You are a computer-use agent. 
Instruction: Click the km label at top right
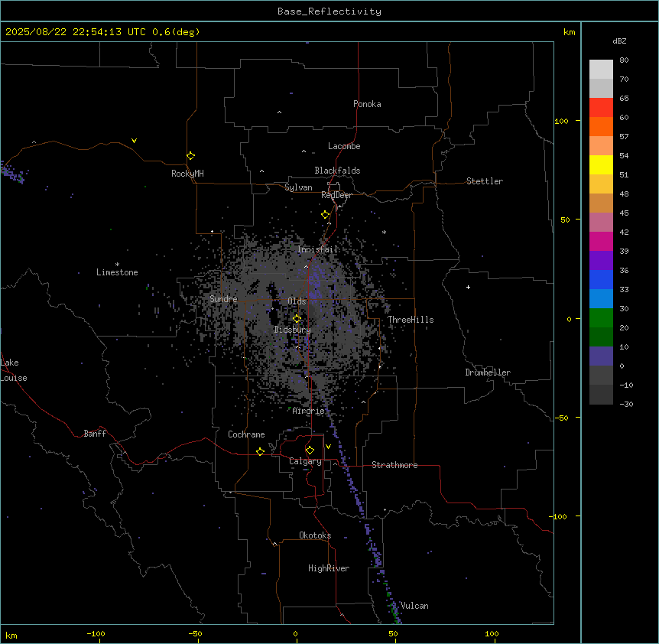point(569,32)
